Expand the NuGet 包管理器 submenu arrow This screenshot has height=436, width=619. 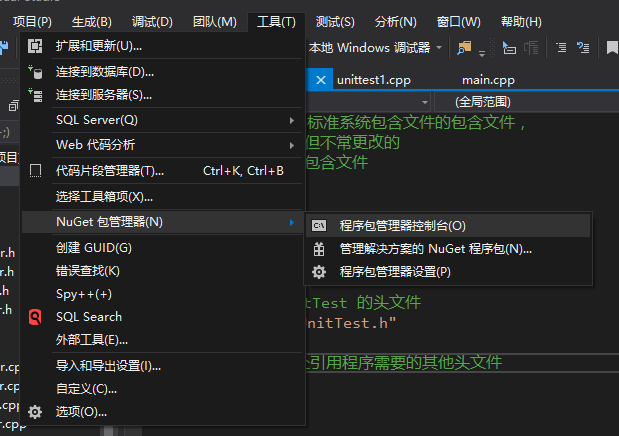292,222
